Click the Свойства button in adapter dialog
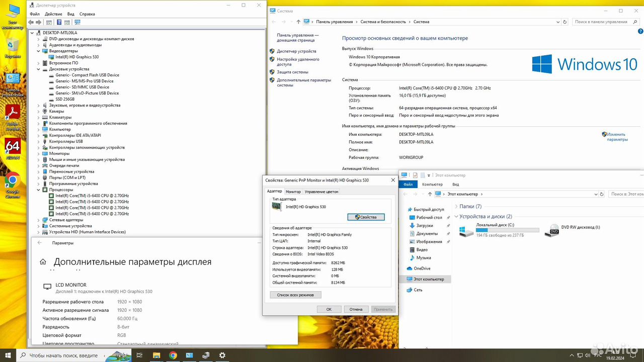The image size is (644, 362). 366,217
